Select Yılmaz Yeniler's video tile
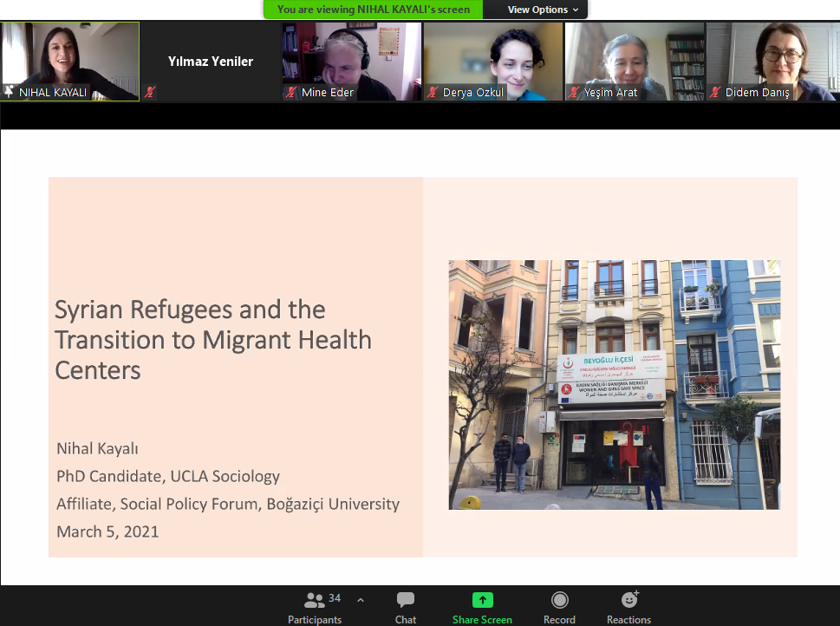 click(211, 61)
